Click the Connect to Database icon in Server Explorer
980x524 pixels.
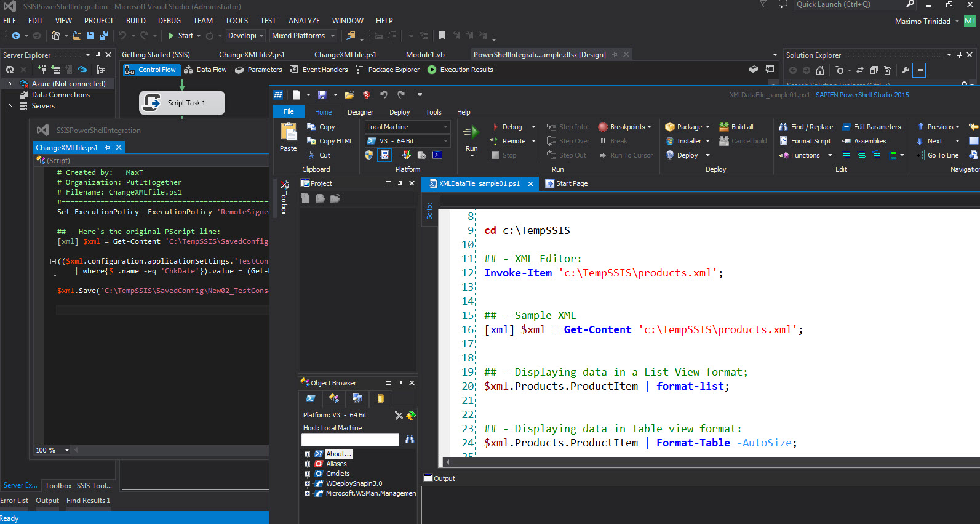(42, 70)
